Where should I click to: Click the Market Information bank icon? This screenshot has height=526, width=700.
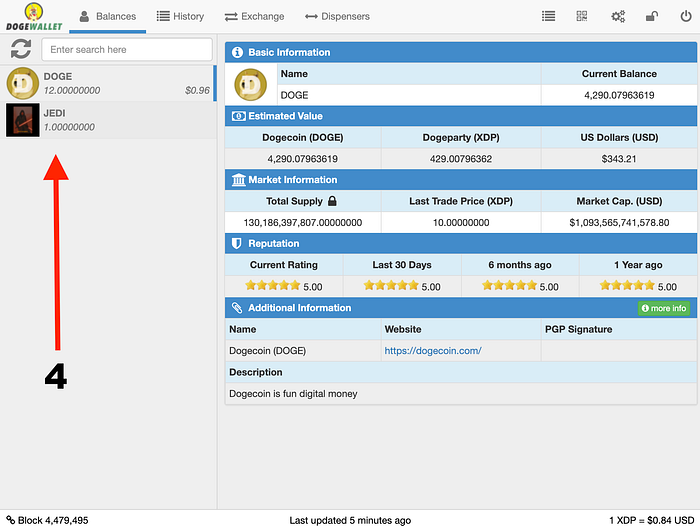coord(238,180)
